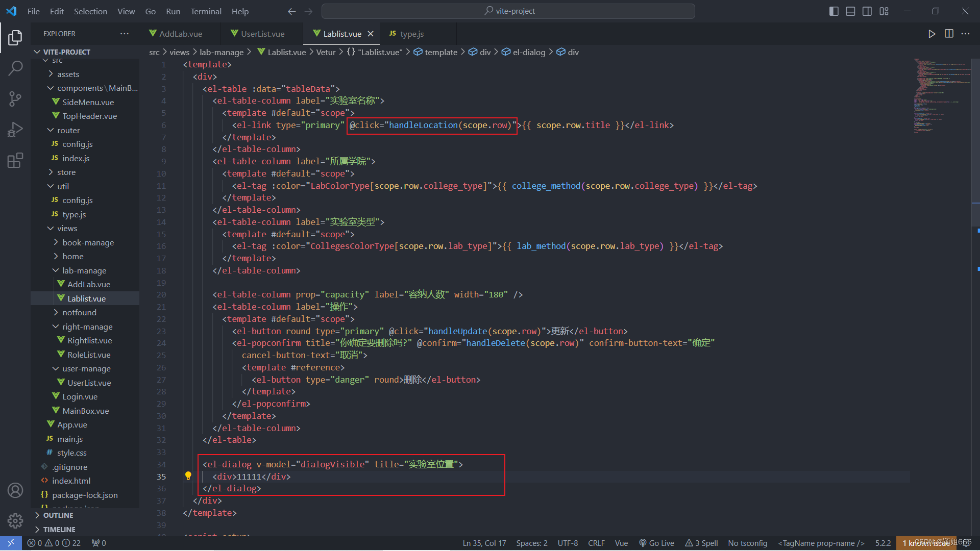Go to line via Ln 35, Col 17
Image resolution: width=980 pixels, height=551 pixels.
(484, 543)
